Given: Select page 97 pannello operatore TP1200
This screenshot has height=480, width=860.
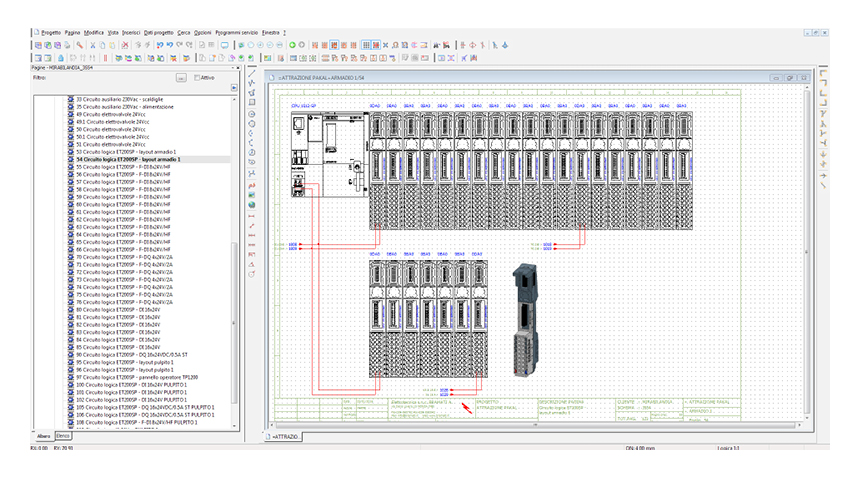Looking at the screenshot, I should pyautogui.click(x=137, y=377).
